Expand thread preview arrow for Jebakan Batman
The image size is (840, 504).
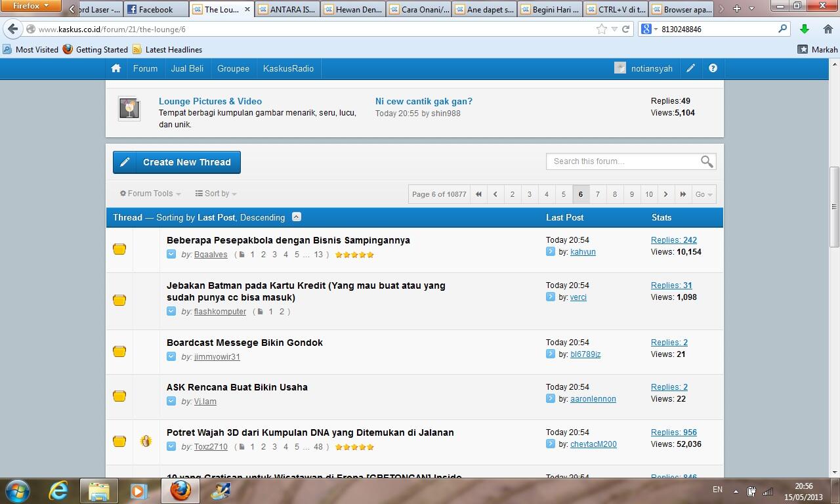171,311
